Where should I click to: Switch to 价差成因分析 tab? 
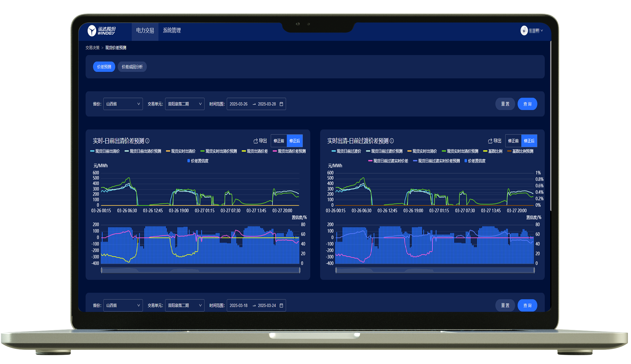pos(132,67)
